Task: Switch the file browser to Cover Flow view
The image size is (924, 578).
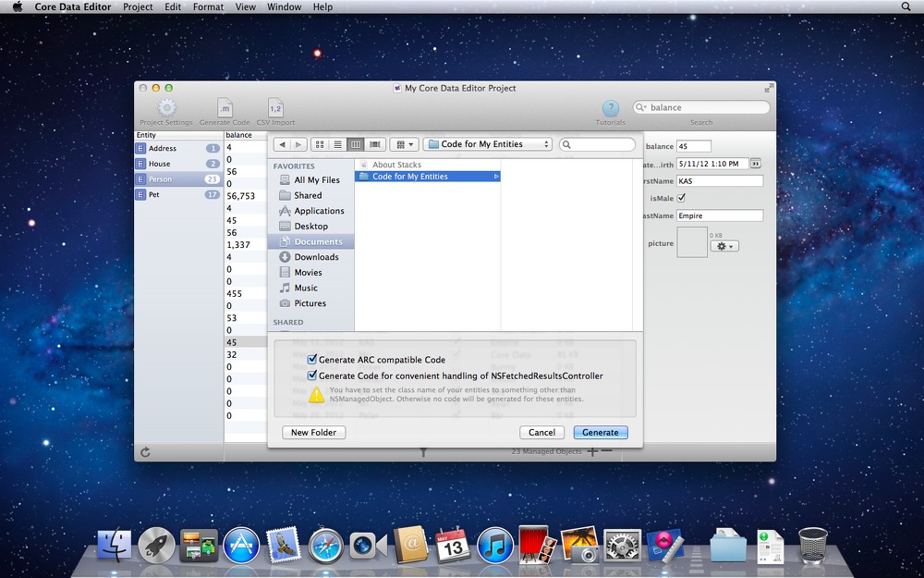Action: 374,144
